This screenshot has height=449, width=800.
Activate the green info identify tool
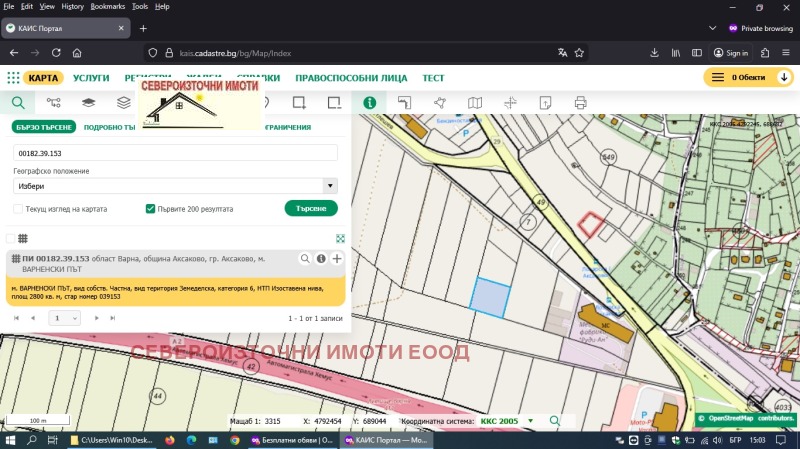pos(369,103)
